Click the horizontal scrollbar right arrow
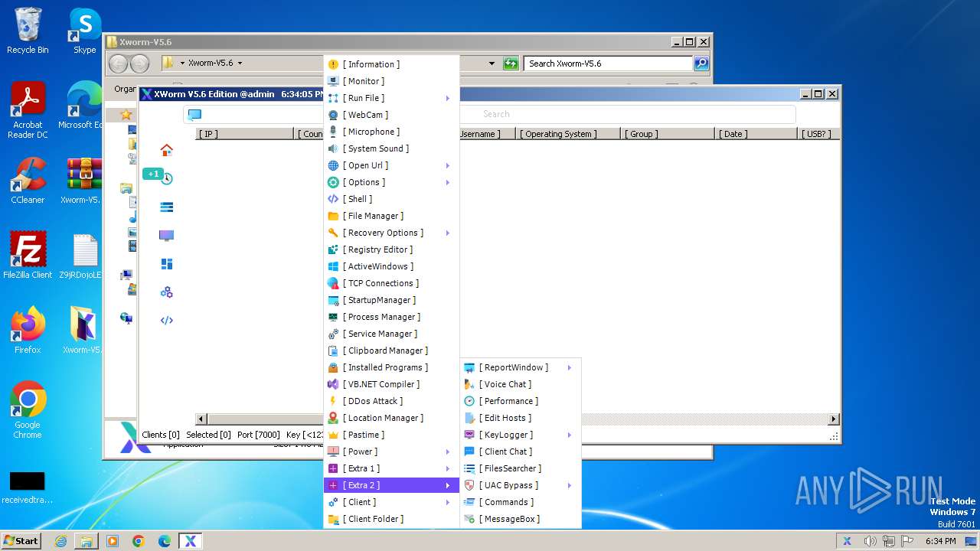This screenshot has height=551, width=980. click(835, 419)
